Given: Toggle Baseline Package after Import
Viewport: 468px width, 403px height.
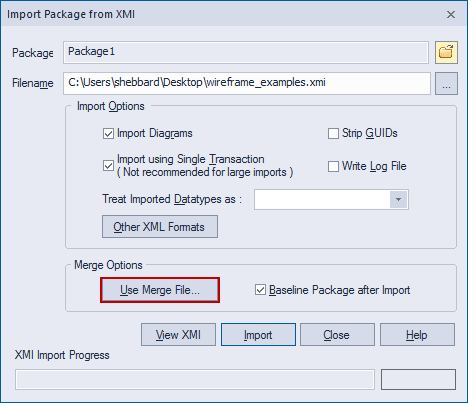Looking at the screenshot, I should point(260,290).
